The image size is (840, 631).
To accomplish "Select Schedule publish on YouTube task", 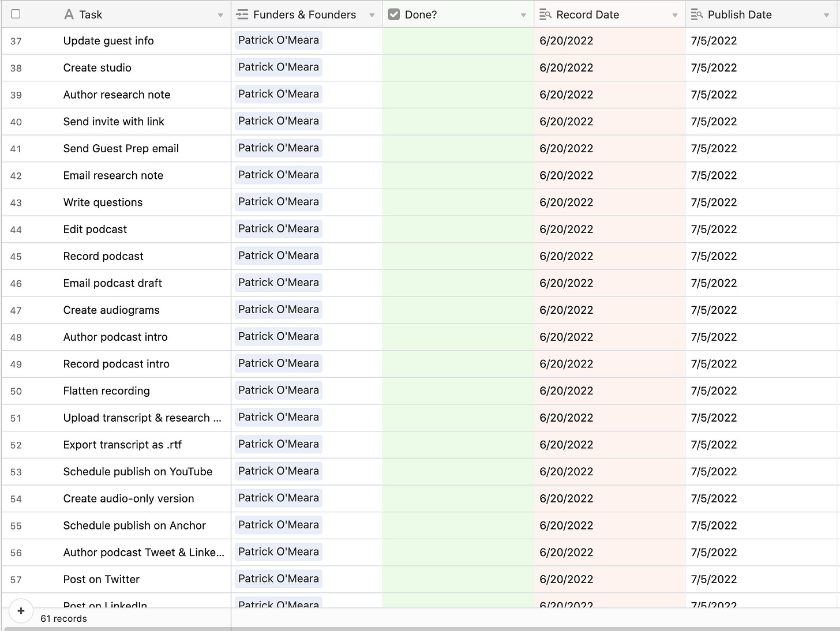I will click(x=138, y=472).
